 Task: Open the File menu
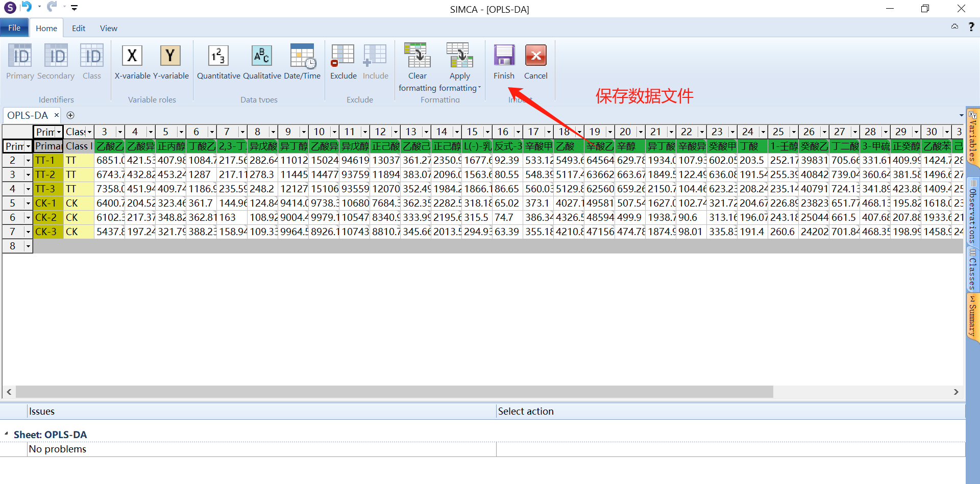click(14, 28)
